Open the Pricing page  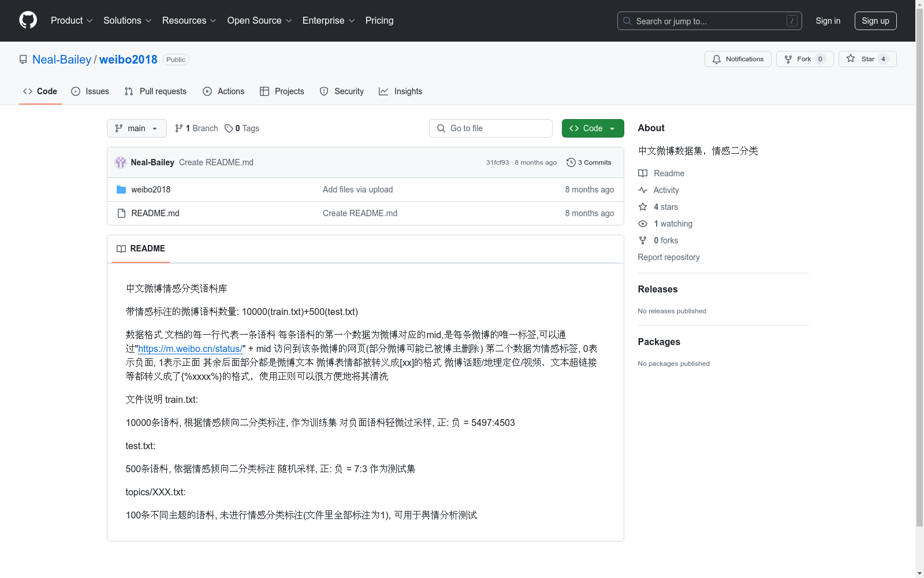click(379, 20)
